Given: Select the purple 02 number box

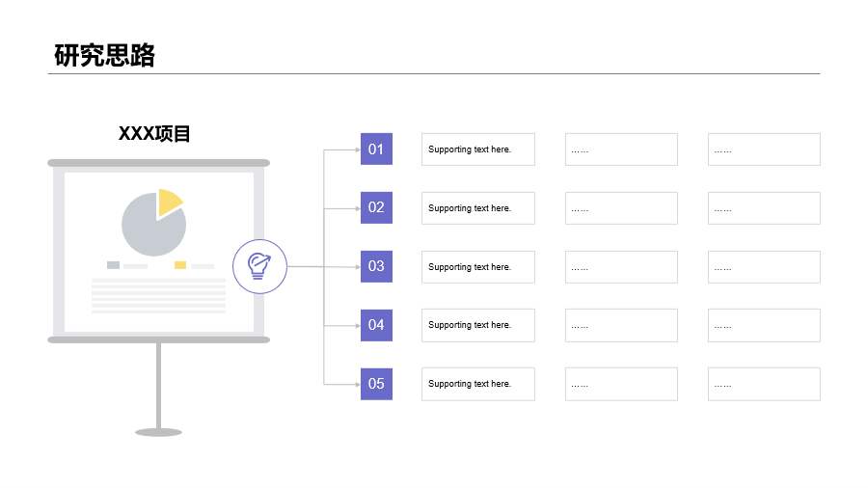Looking at the screenshot, I should coord(376,207).
